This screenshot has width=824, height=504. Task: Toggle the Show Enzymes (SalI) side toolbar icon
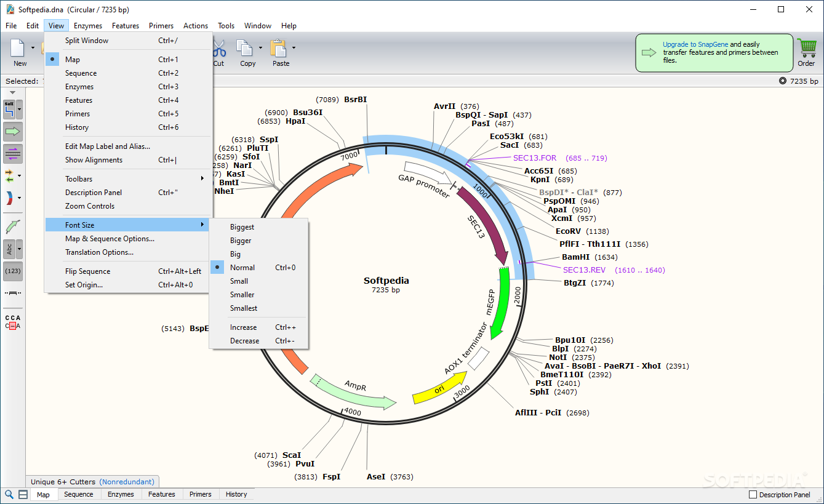click(9, 110)
